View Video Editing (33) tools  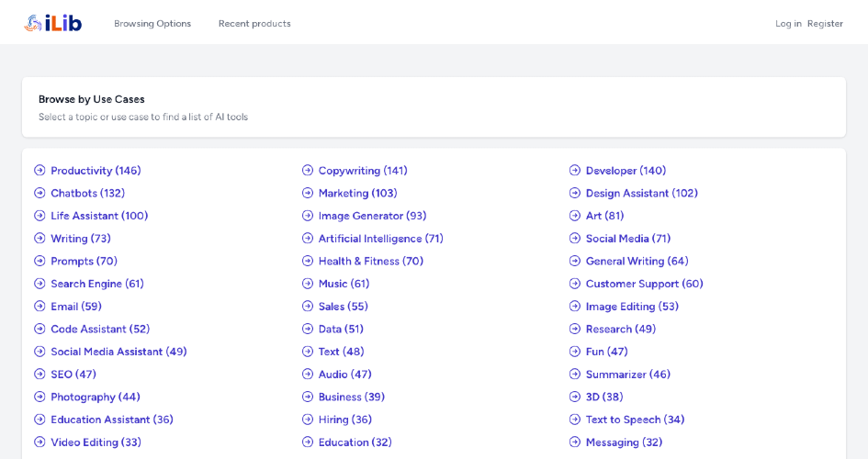click(96, 442)
